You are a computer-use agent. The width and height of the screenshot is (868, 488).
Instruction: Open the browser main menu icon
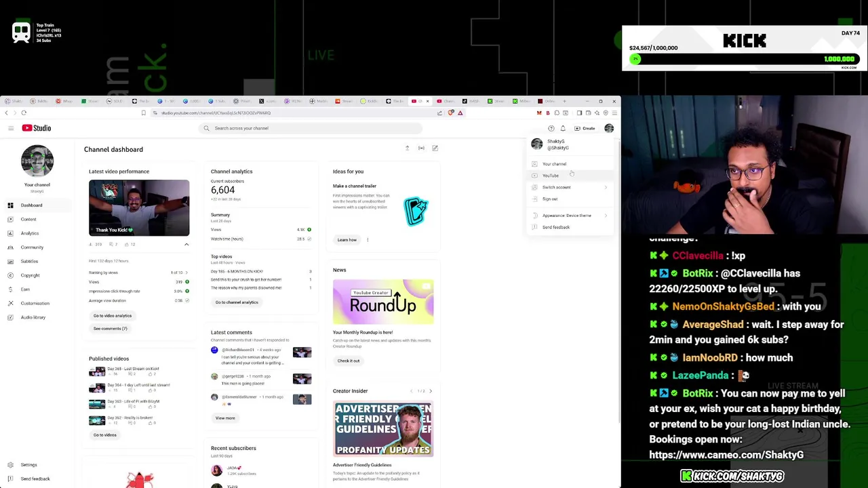614,113
